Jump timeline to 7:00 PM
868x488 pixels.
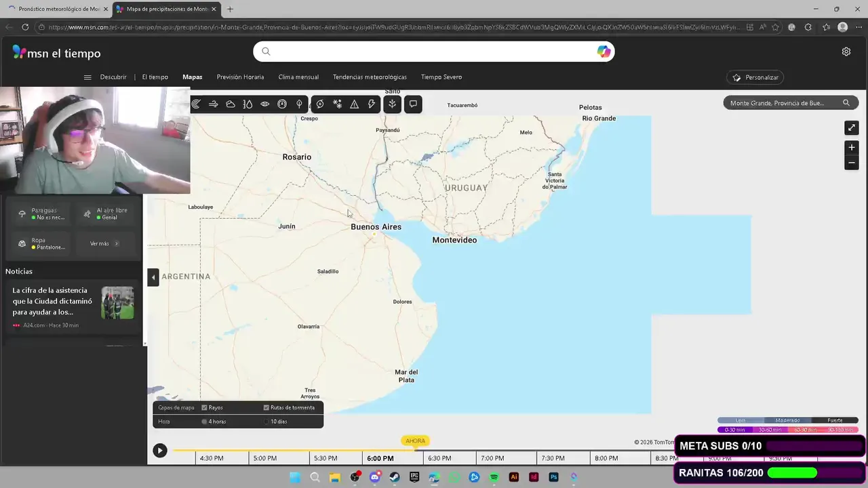click(492, 458)
